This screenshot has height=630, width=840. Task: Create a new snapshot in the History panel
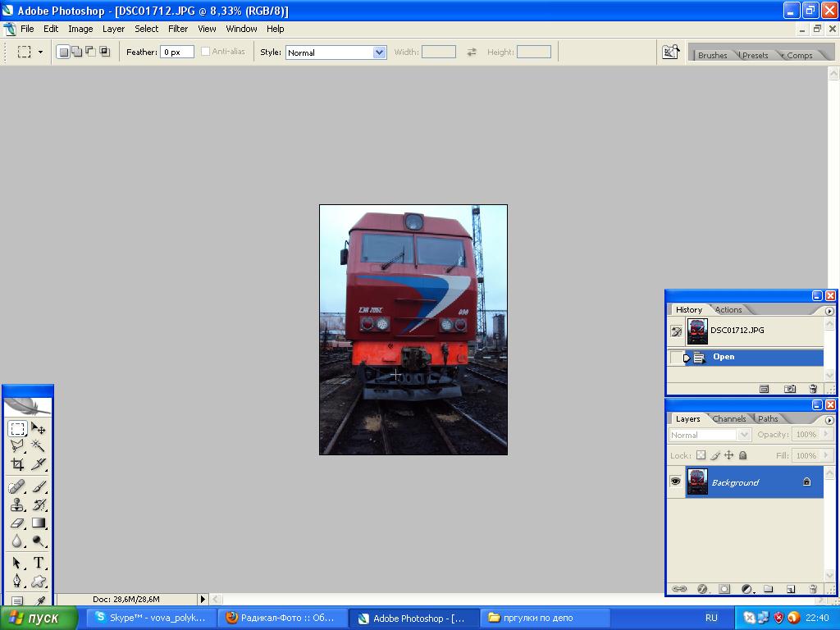pos(789,389)
